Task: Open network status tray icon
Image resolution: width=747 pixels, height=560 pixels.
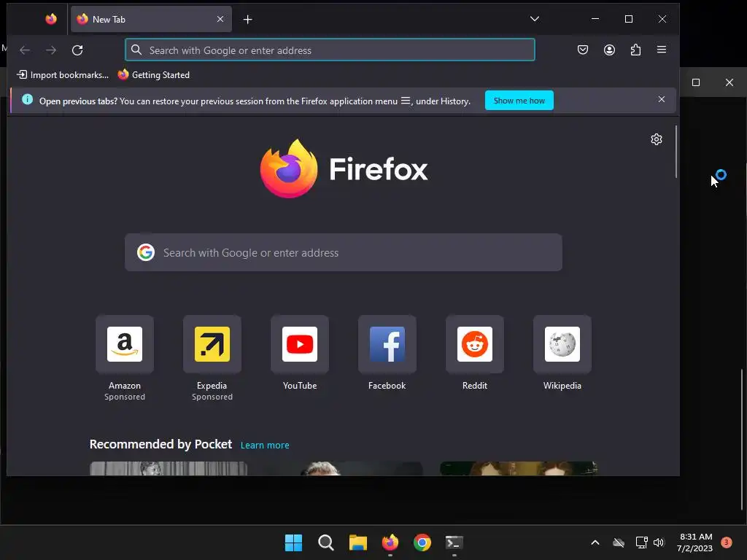Action: coord(642,542)
